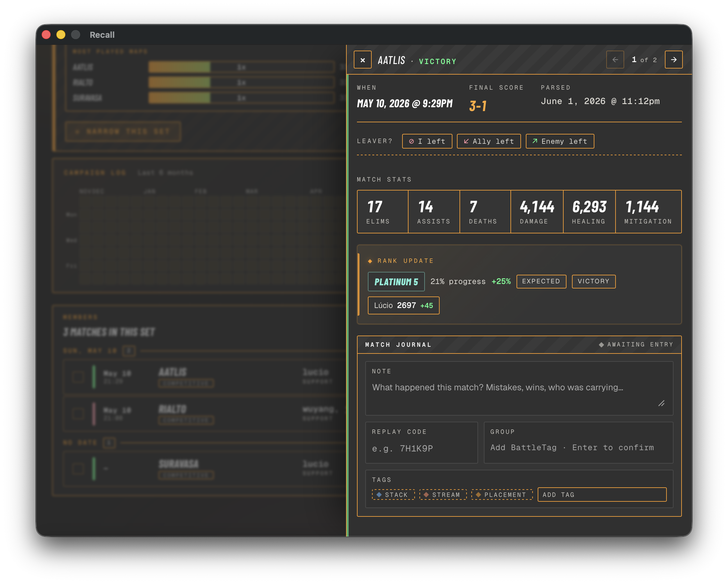This screenshot has width=728, height=584.
Task: Go to next match with right arrow
Action: click(x=674, y=60)
